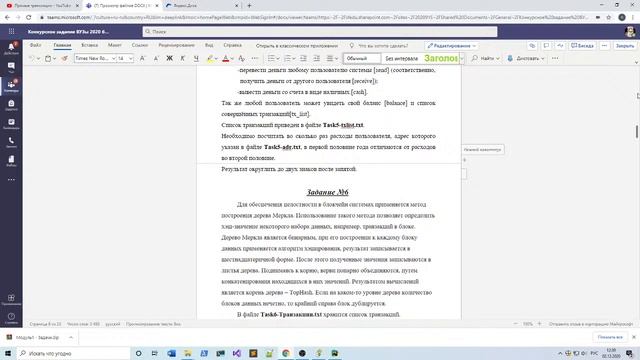Click the paragraph alignment icon
The height and width of the screenshot is (360, 640).
[330, 58]
